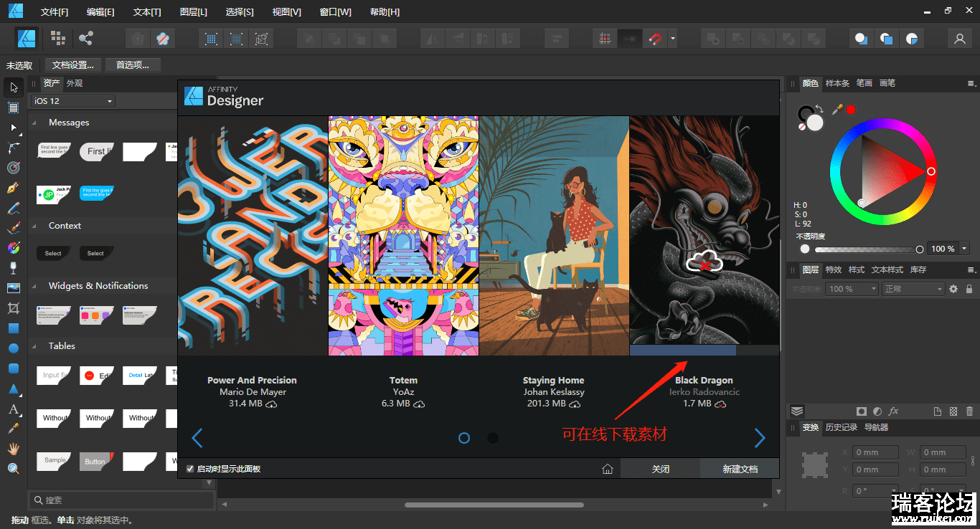Select the Fill (gradient) tool
The height and width of the screenshot is (529, 980).
tap(14, 248)
